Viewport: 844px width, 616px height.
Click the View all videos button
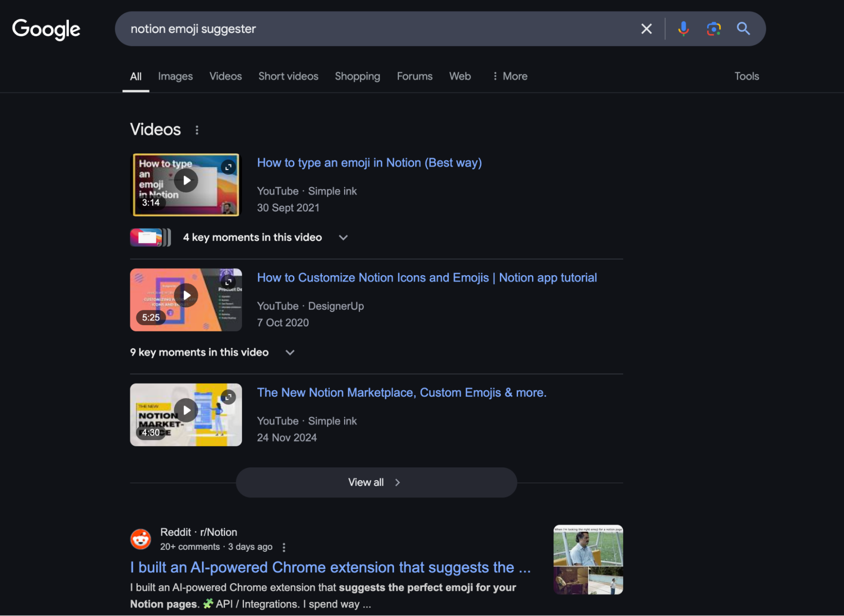[376, 482]
